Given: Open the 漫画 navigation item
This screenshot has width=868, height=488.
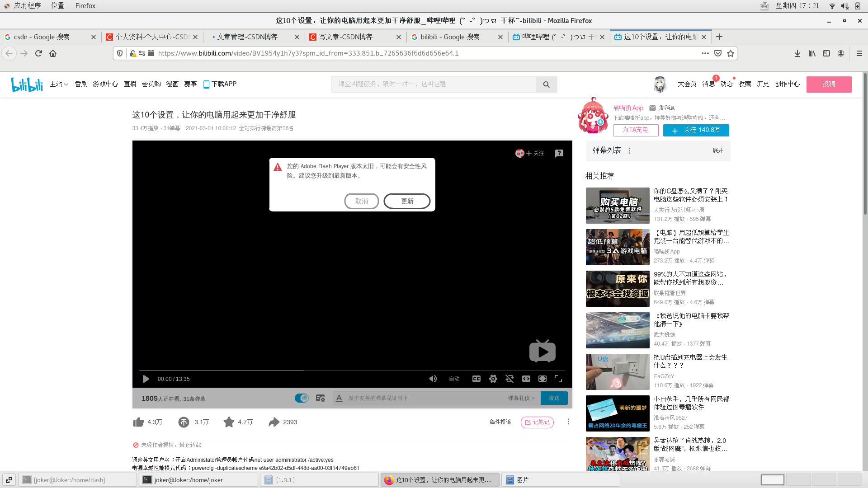Looking at the screenshot, I should 172,84.
